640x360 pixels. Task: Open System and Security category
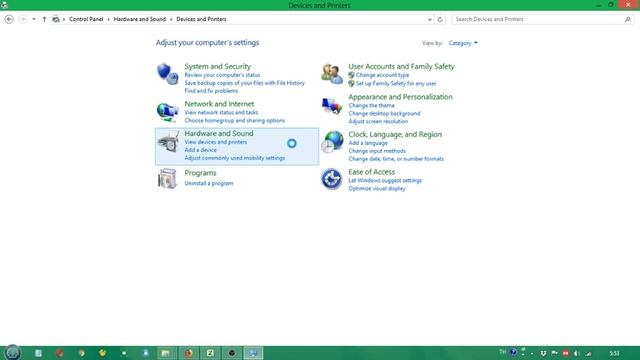coord(218,66)
